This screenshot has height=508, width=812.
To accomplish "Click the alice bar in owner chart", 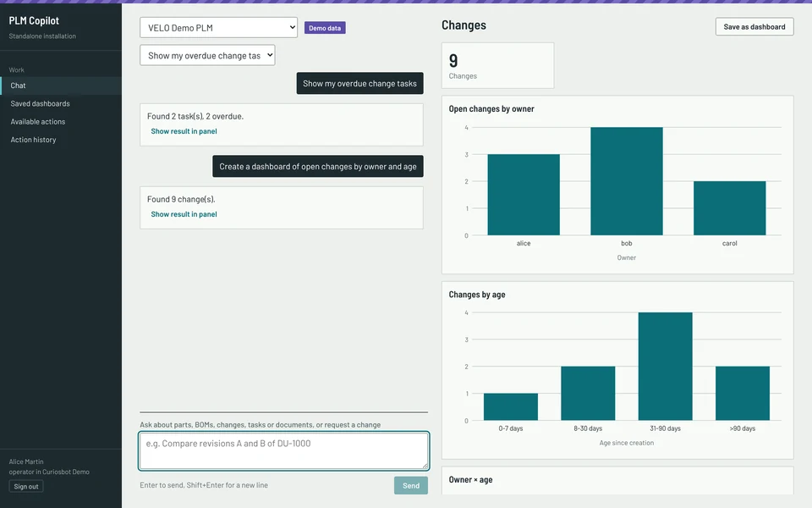I will pos(524,195).
